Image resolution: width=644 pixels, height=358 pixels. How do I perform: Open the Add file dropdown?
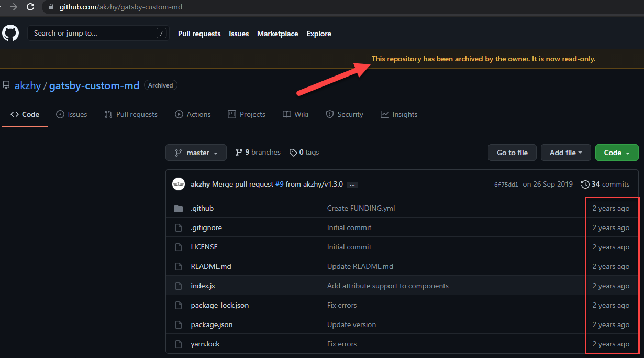point(566,153)
